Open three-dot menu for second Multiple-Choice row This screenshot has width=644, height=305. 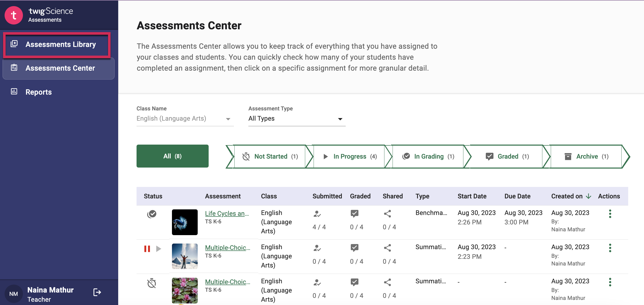coord(610,282)
